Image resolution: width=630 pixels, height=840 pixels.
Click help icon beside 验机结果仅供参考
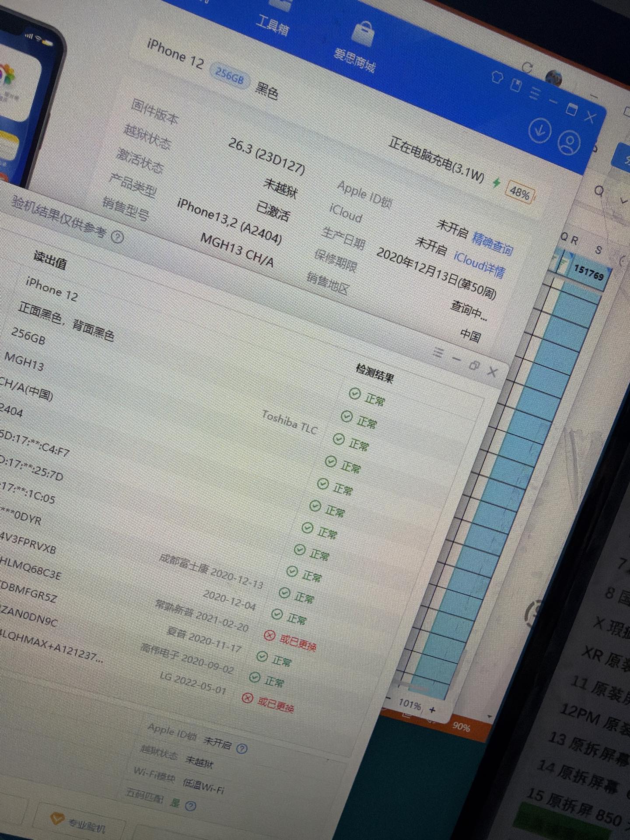point(117,237)
